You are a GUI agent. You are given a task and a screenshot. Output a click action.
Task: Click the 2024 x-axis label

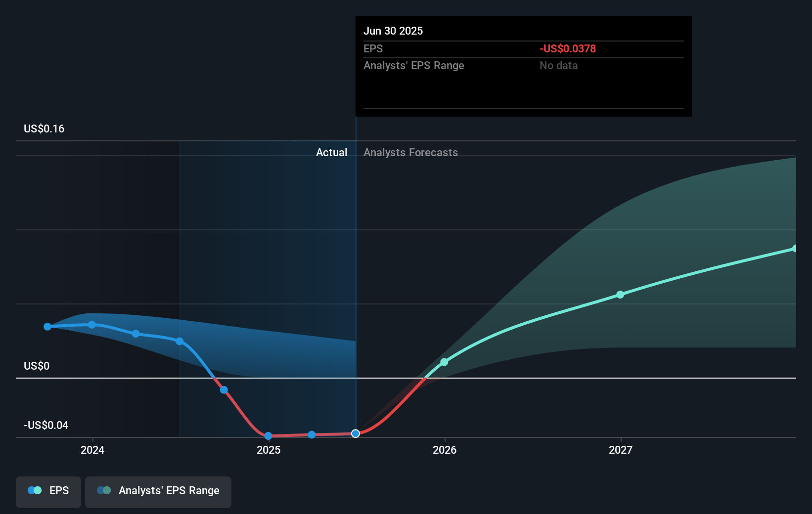click(x=92, y=450)
